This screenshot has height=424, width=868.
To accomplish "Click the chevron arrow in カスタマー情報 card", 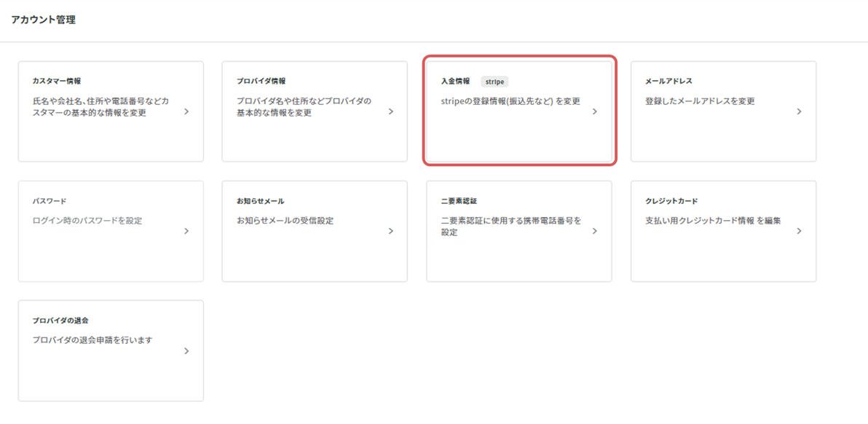I will [186, 111].
